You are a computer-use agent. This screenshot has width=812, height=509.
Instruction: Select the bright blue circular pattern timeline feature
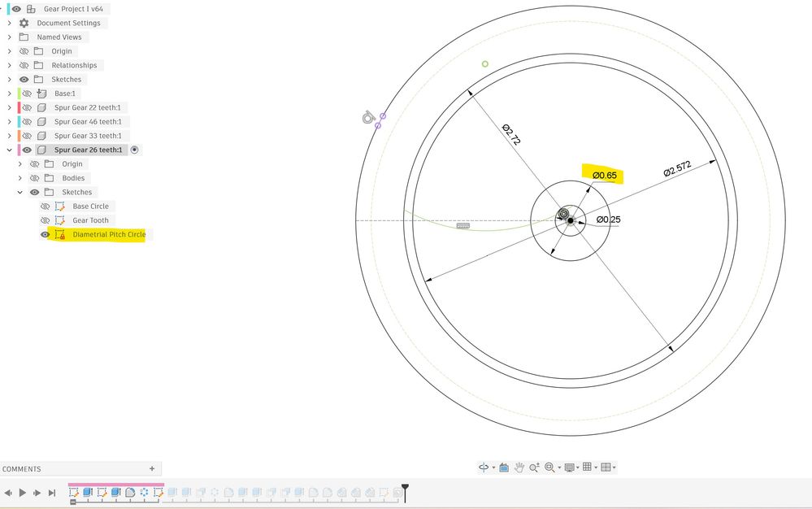coord(144,492)
